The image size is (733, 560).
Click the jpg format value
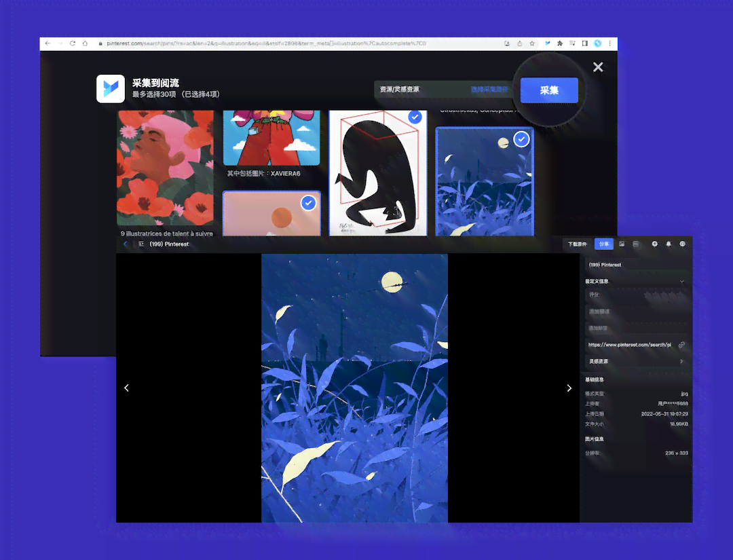pos(684,394)
